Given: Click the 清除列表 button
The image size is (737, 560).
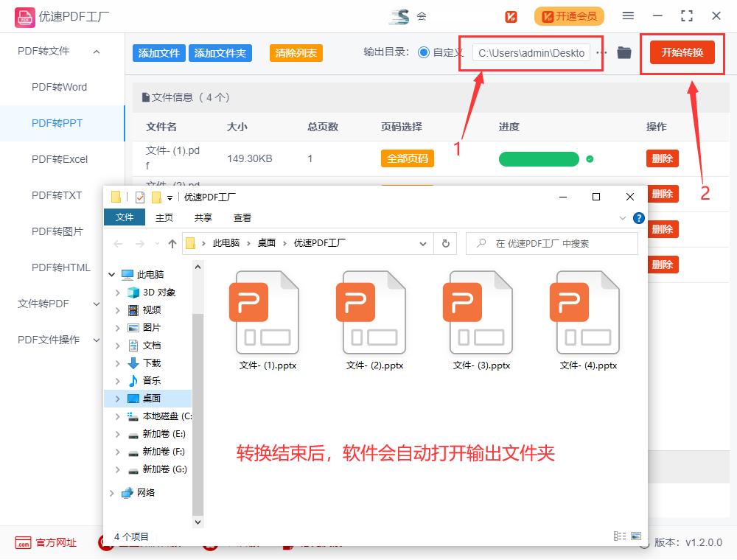Looking at the screenshot, I should coord(296,53).
